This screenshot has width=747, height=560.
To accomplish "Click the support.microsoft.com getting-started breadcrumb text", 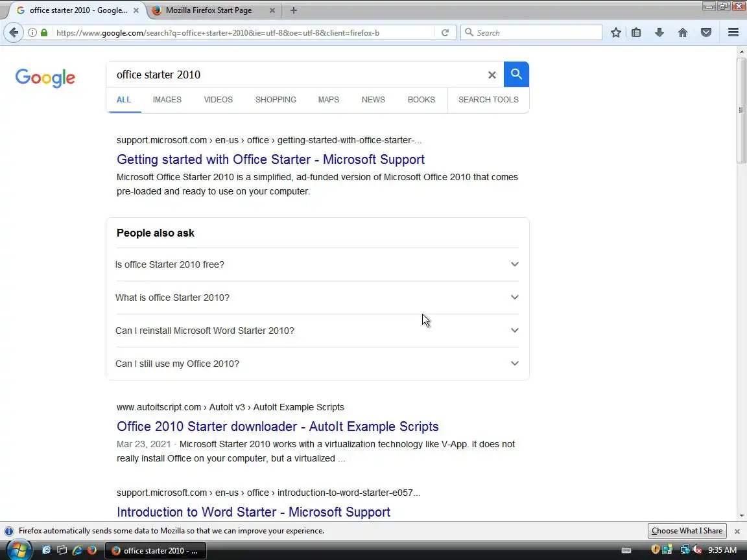I will coord(269,140).
